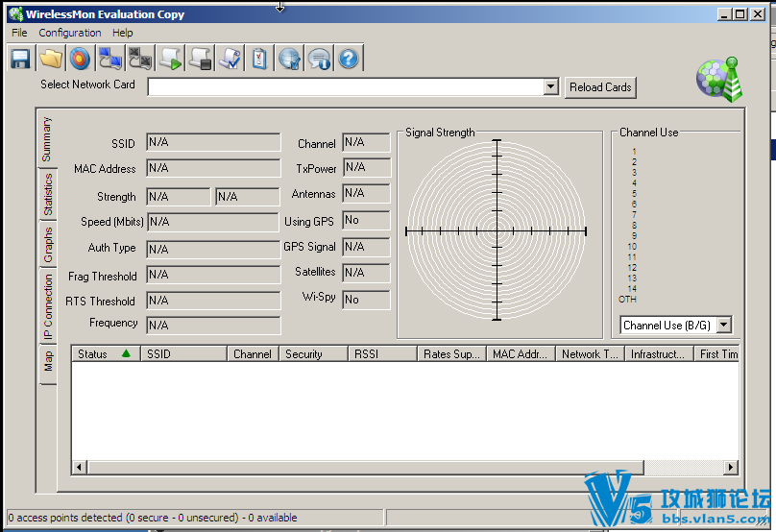Click the Auth Type value field
The width and height of the screenshot is (776, 532).
tap(213, 249)
